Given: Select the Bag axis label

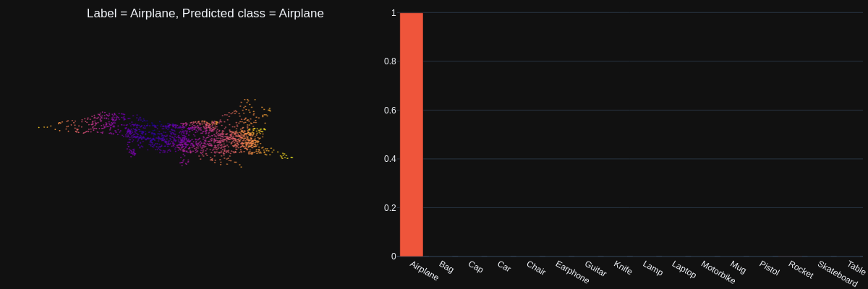Looking at the screenshot, I should [x=446, y=267].
